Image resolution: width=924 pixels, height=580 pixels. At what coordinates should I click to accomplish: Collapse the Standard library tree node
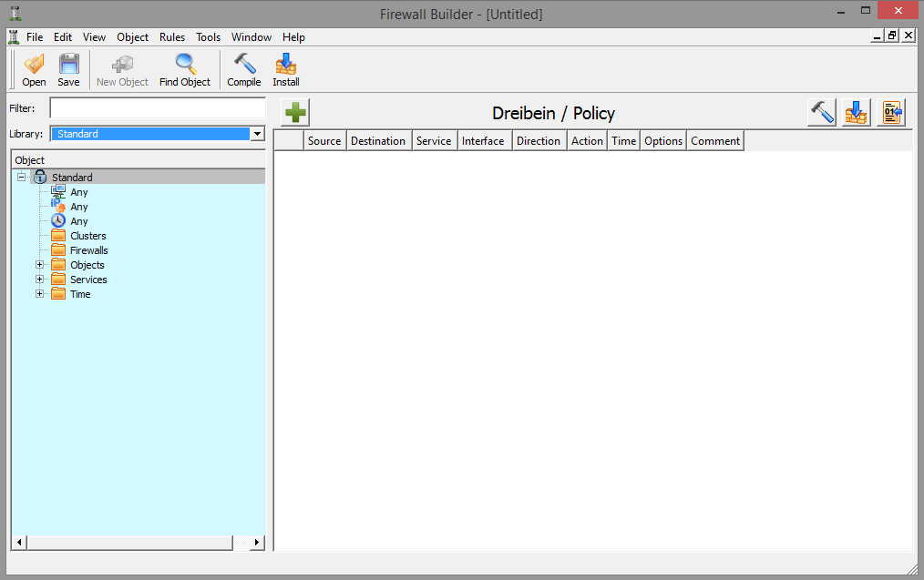[x=21, y=178]
